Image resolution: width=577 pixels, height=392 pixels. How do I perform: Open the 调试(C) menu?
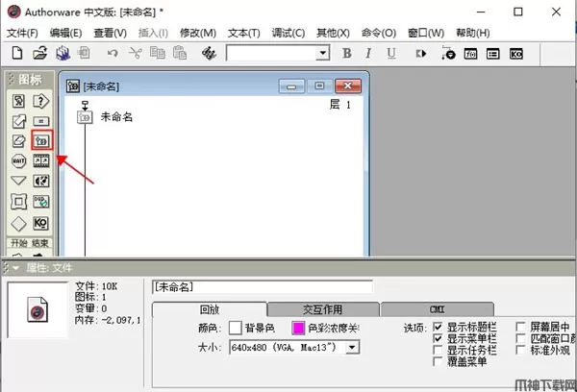coord(288,33)
